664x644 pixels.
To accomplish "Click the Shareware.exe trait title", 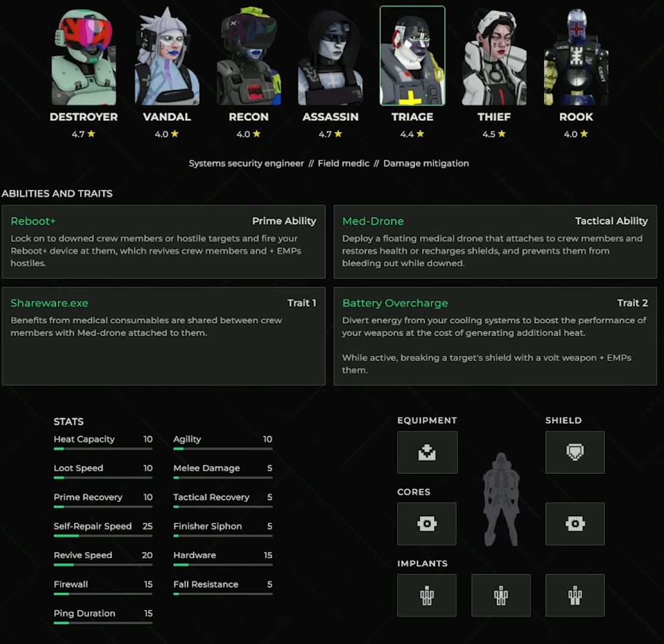I will click(x=50, y=303).
